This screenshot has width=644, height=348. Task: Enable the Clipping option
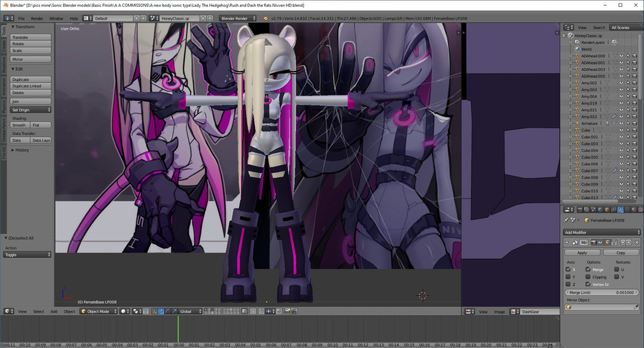588,276
